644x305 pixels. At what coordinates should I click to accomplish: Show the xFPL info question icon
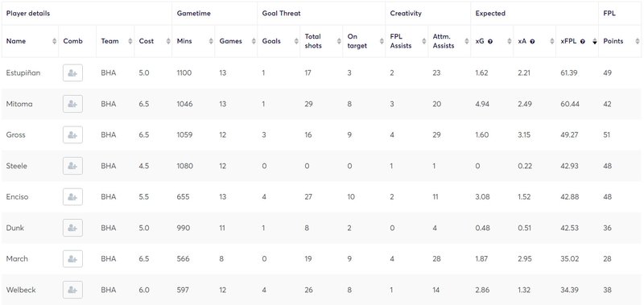click(x=582, y=42)
